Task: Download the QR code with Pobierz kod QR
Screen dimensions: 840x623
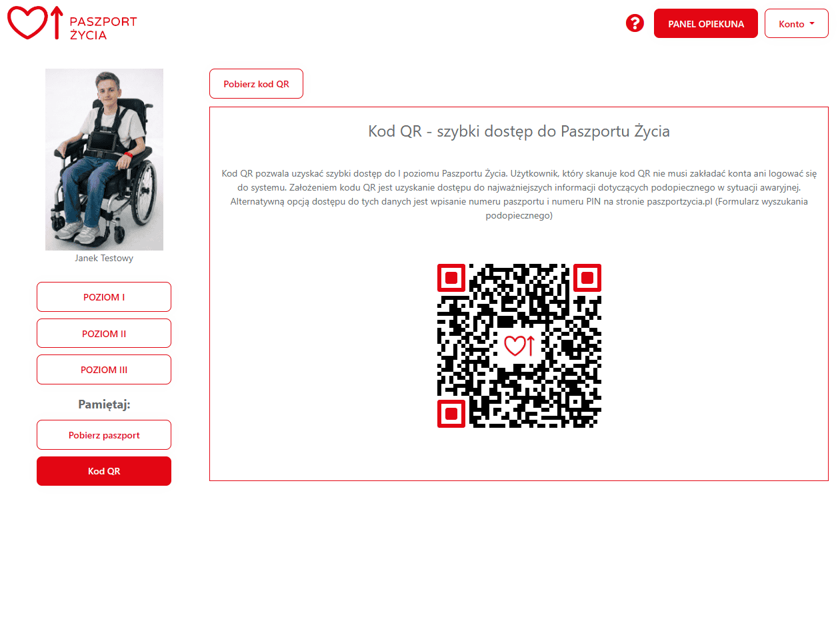Action: click(x=256, y=84)
